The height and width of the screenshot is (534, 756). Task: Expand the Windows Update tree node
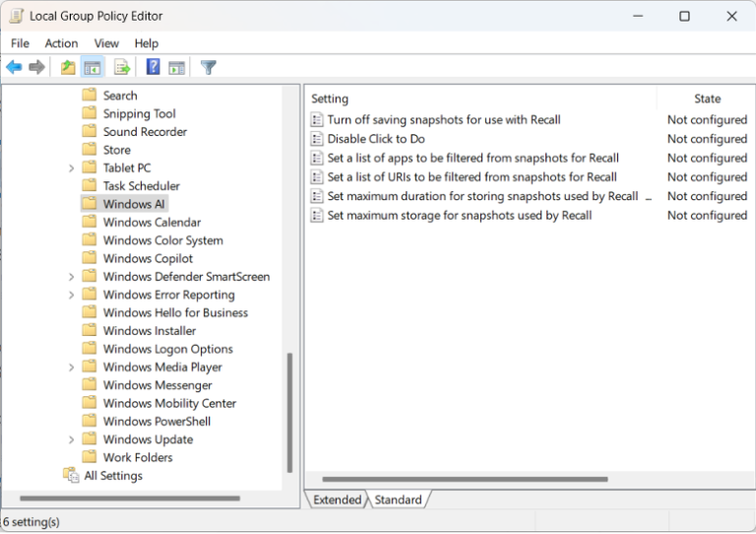(x=72, y=439)
